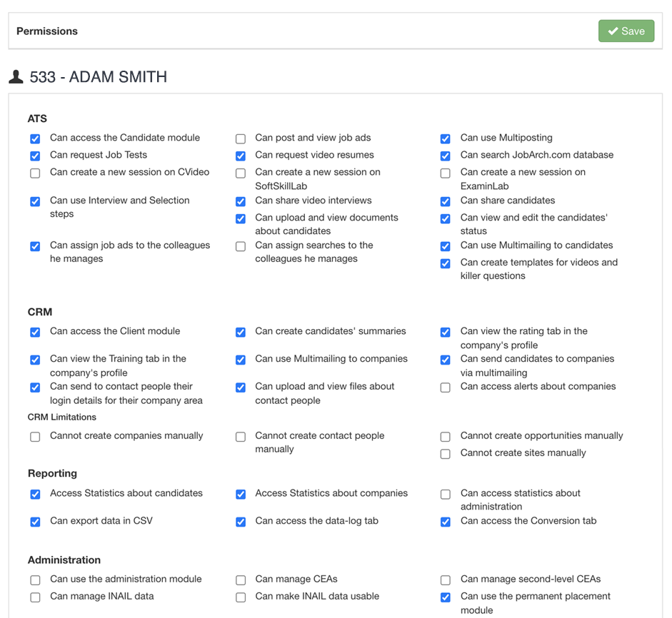Check Can make INAIL data usable
The image size is (672, 618).
click(241, 597)
